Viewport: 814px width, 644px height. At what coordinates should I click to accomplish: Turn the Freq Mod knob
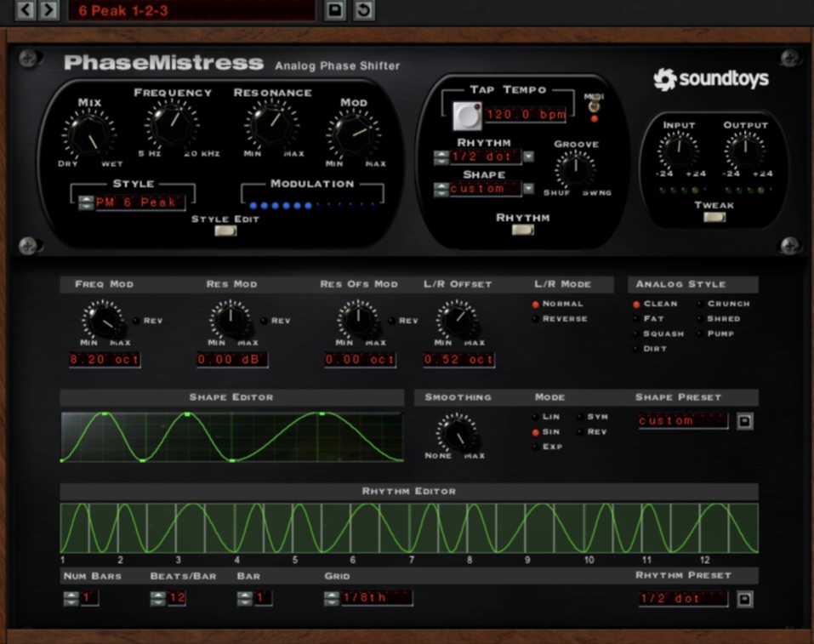[x=103, y=320]
